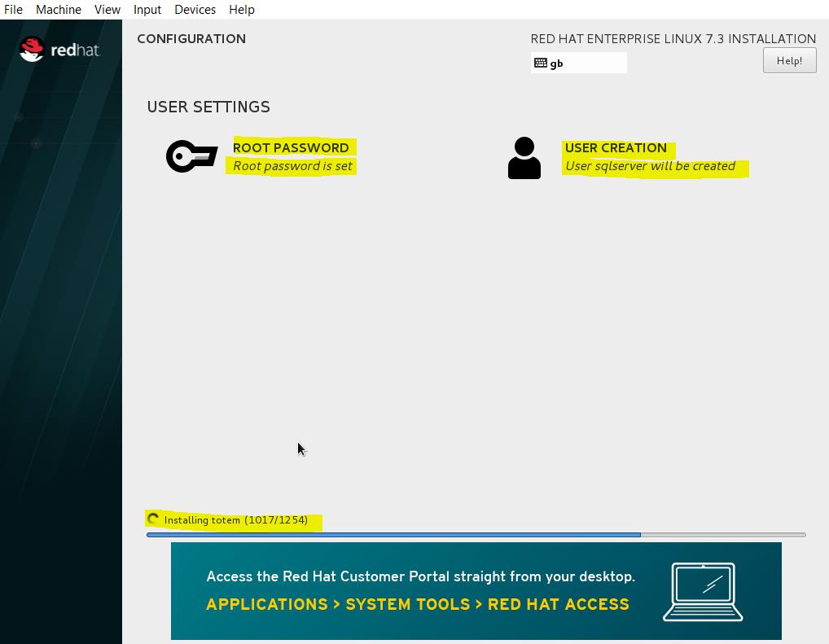Open the File menu
829x644 pixels.
pyautogui.click(x=13, y=10)
